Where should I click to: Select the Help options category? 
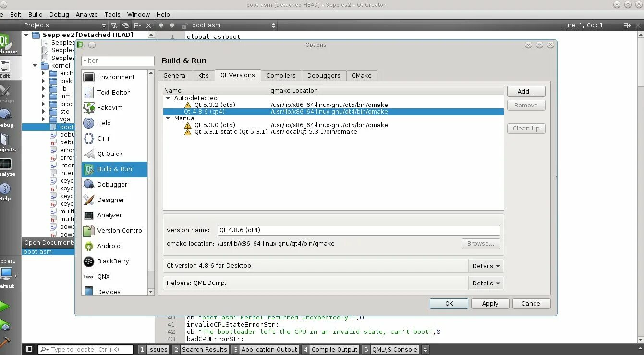(x=114, y=123)
